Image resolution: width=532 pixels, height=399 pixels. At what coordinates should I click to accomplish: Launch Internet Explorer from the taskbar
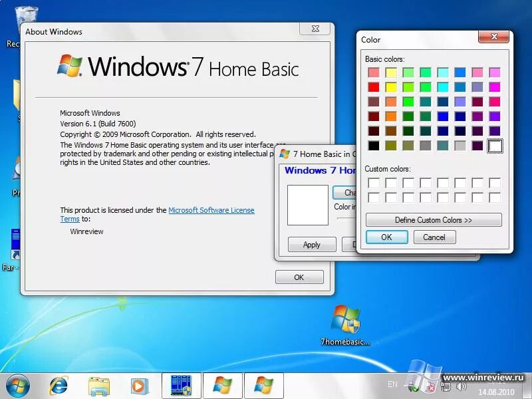(59, 386)
